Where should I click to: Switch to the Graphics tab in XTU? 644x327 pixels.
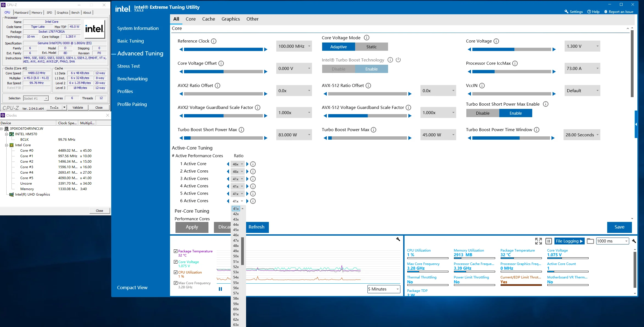pyautogui.click(x=231, y=19)
